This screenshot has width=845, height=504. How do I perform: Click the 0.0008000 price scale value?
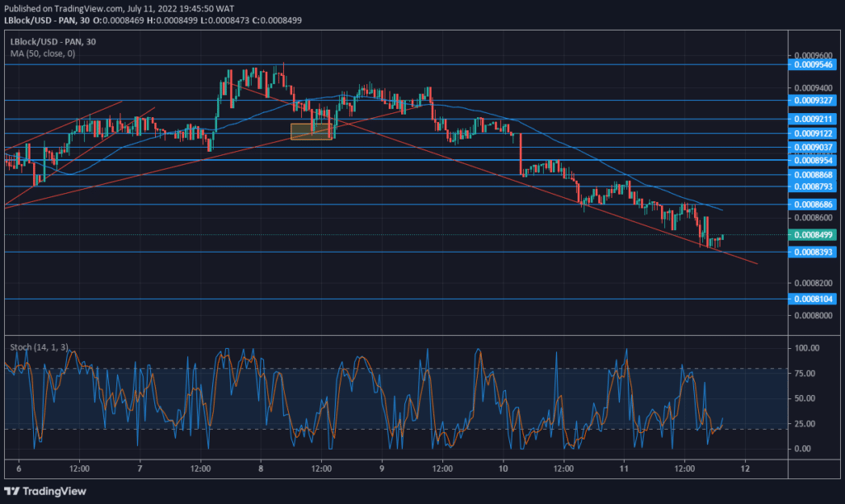813,316
